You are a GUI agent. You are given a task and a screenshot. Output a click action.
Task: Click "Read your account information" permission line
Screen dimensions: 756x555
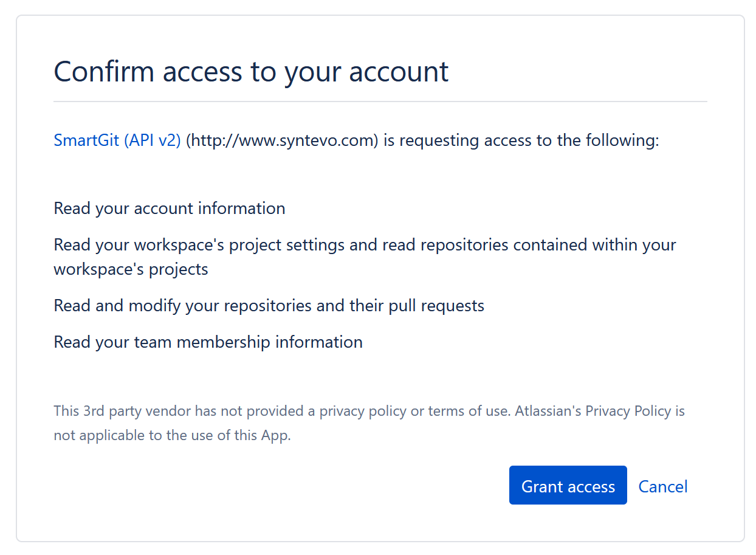tap(170, 209)
